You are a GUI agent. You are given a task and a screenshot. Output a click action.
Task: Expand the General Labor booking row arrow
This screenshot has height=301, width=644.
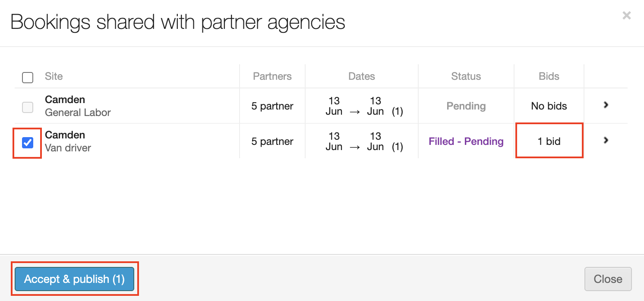[606, 105]
